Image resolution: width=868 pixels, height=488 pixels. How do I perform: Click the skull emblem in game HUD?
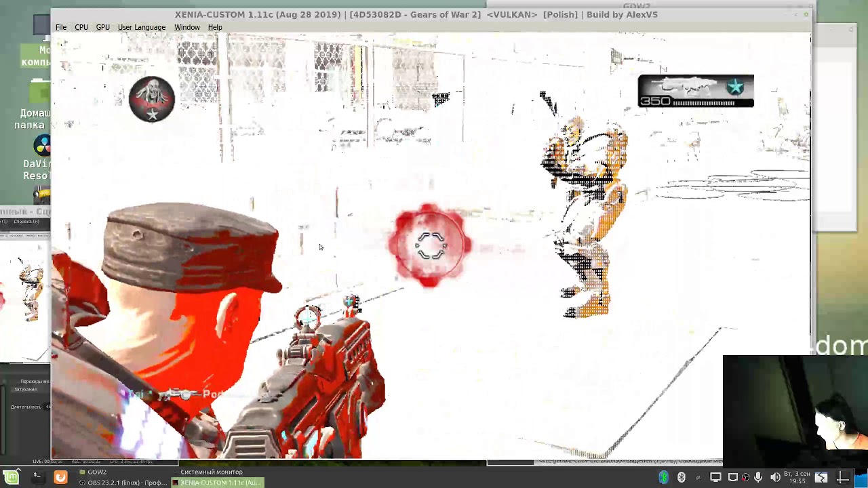(x=152, y=99)
